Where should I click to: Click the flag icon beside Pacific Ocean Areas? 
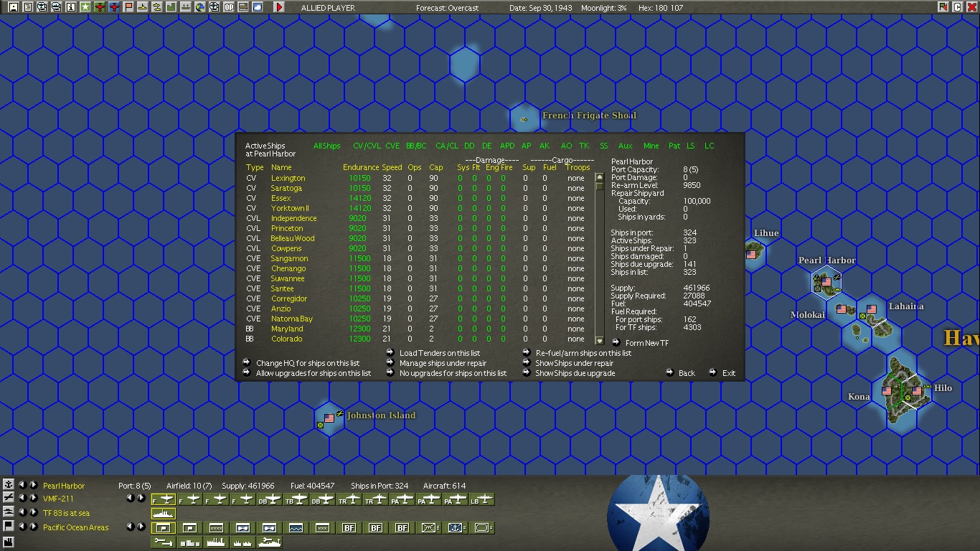tap(9, 527)
